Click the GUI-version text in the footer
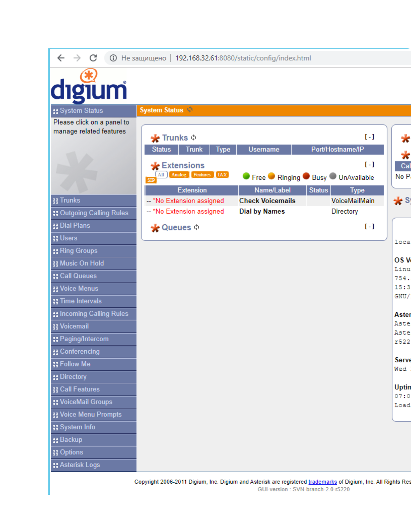 (304, 490)
